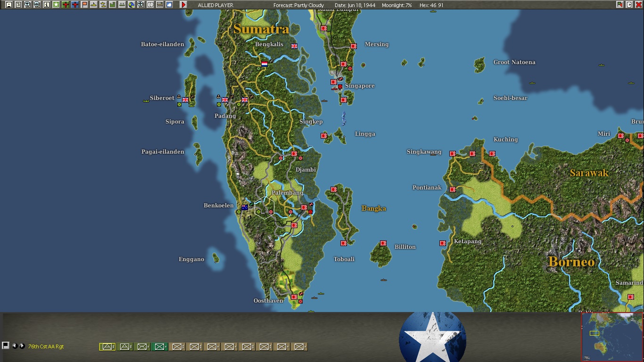Click the crosshair globe toolbar icon
Viewport: 644px width, 362px height.
tap(141, 5)
